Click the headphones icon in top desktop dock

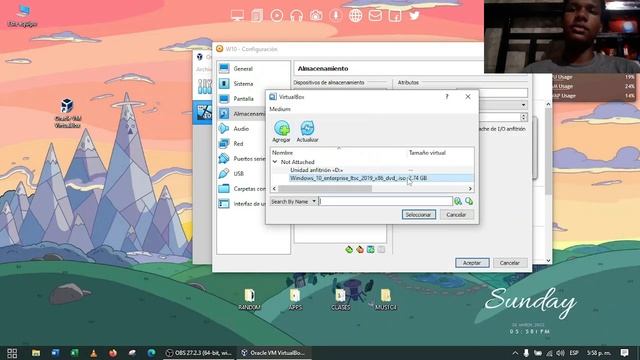click(x=296, y=16)
